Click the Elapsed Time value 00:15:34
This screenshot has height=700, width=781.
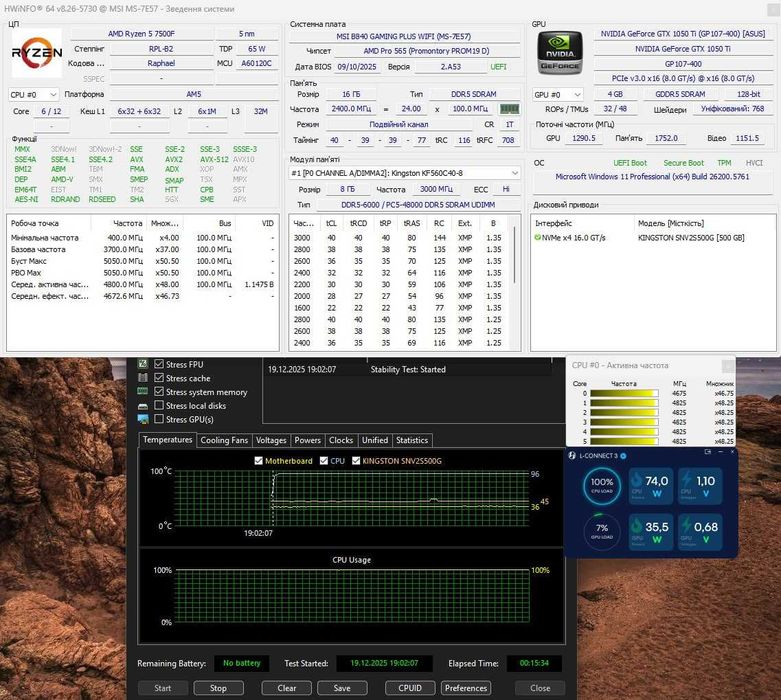click(x=534, y=663)
